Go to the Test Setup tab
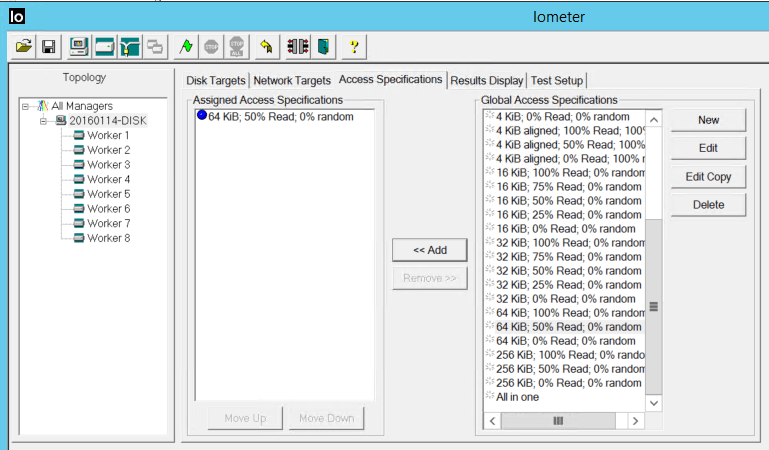The height and width of the screenshot is (450, 769). pos(557,80)
